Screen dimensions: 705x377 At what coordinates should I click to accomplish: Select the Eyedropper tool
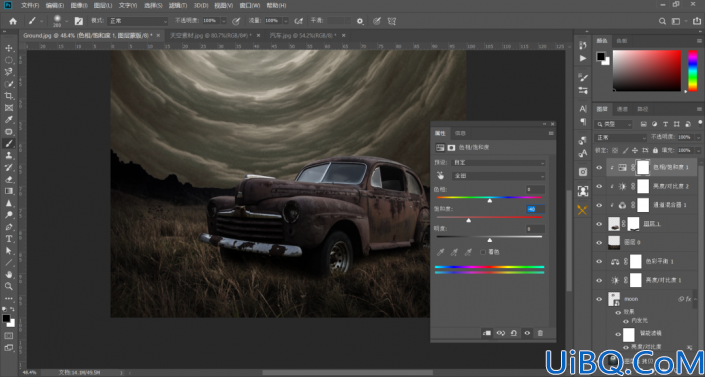9,120
